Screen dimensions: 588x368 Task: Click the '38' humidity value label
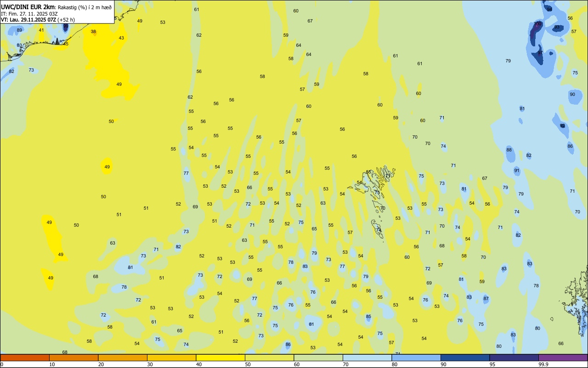93,32
